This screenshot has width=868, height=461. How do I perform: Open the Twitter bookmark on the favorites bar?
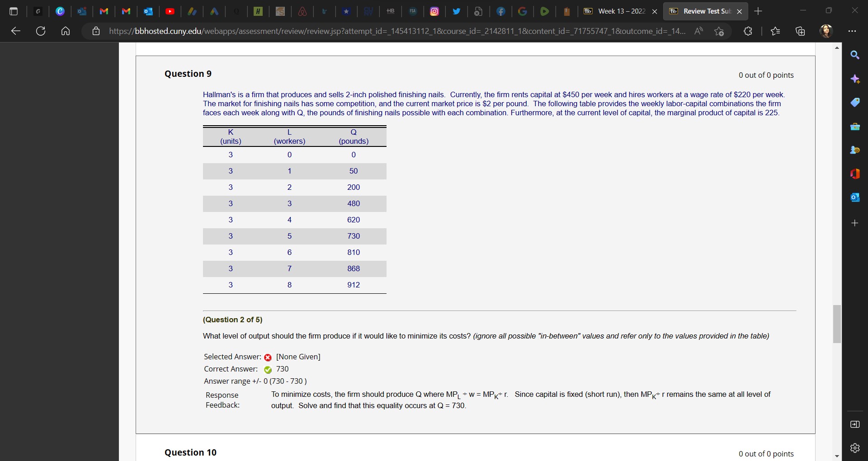[x=457, y=11]
